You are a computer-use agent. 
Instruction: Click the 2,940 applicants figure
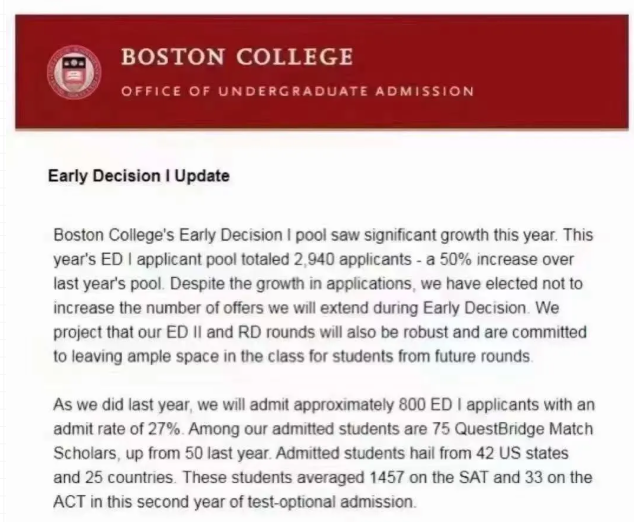(351, 259)
